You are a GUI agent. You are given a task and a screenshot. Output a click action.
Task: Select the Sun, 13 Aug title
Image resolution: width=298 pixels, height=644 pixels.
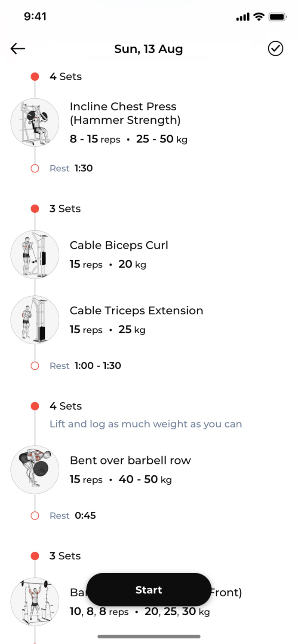click(148, 49)
